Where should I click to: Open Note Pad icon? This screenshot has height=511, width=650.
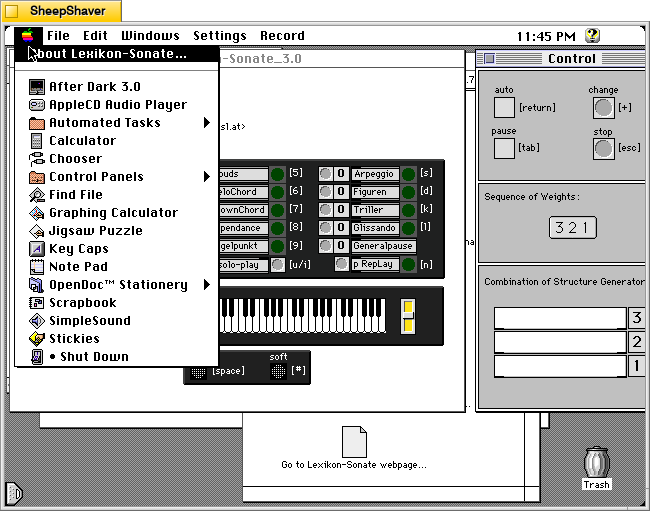[36, 266]
